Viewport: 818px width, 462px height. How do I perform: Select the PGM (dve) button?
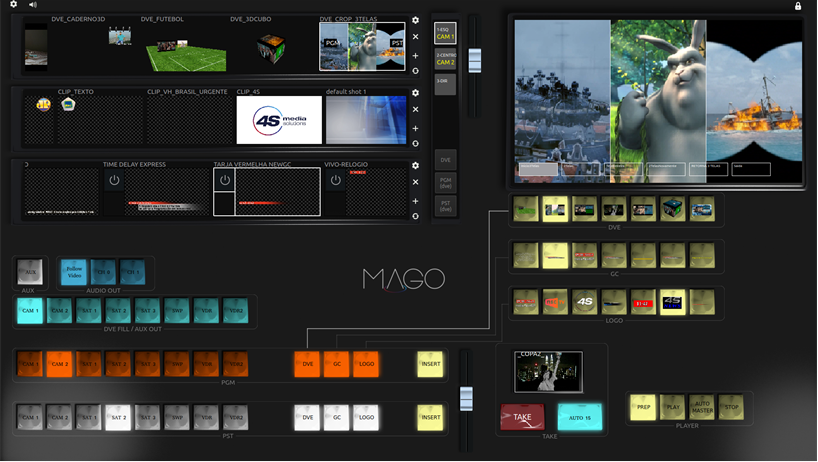pyautogui.click(x=446, y=183)
